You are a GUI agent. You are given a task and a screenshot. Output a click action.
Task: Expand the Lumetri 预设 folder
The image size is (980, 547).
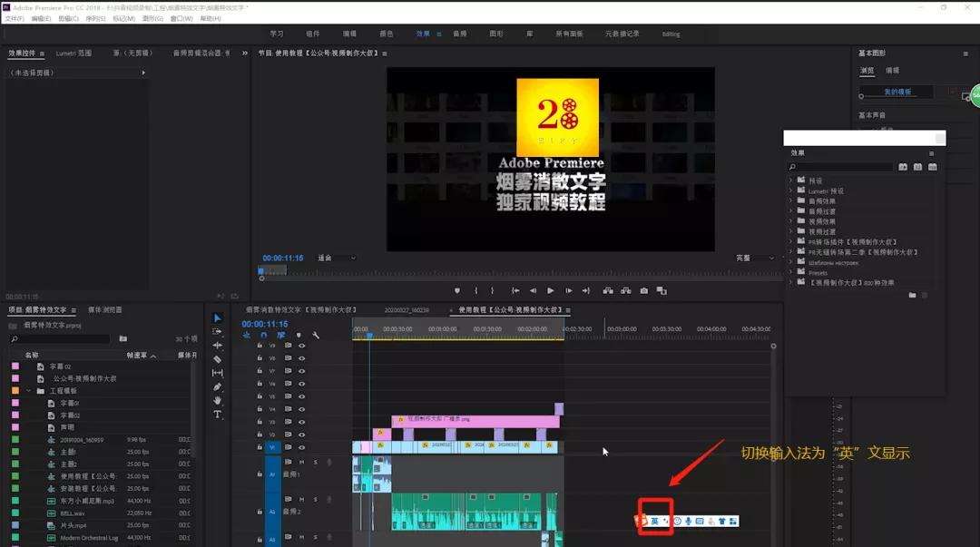(x=790, y=190)
